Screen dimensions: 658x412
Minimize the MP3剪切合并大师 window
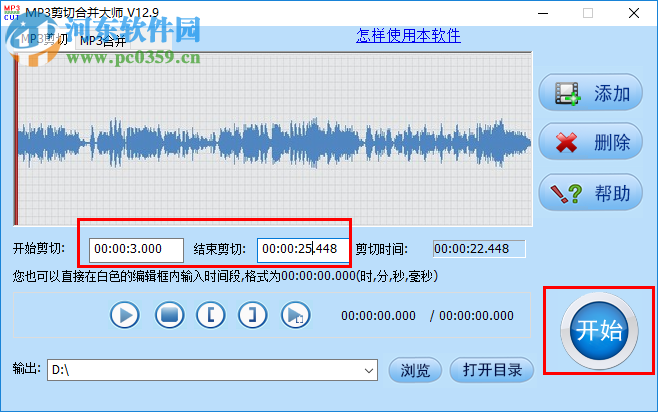click(543, 13)
